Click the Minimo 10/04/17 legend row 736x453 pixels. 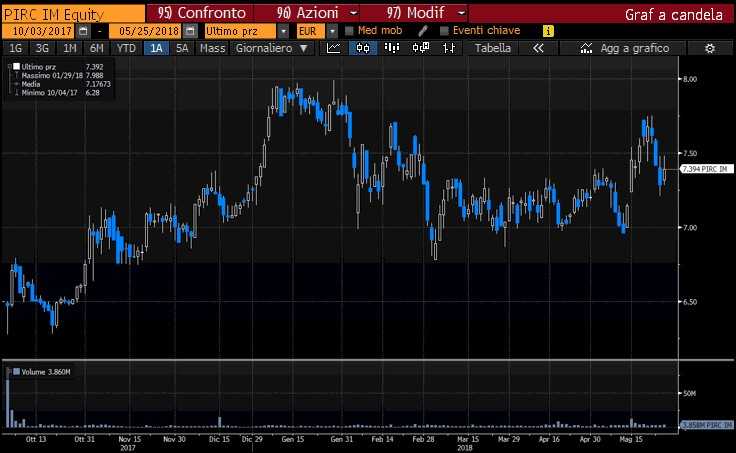pos(60,92)
